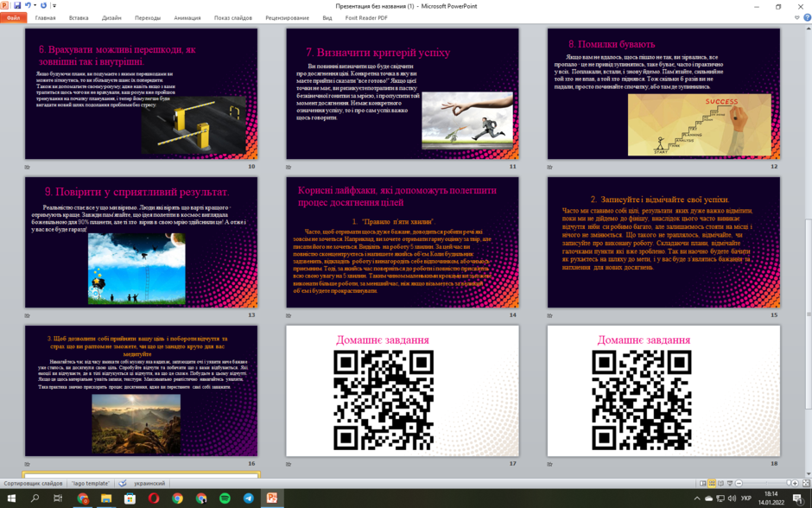Open the Дизайн ribbon tab

click(111, 17)
